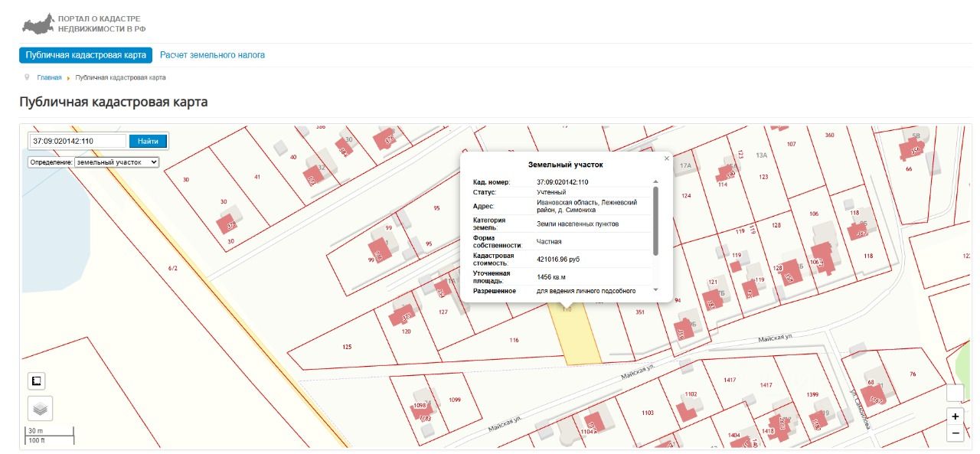
Task: Close the Земельный участок popup
Action: coord(666,158)
